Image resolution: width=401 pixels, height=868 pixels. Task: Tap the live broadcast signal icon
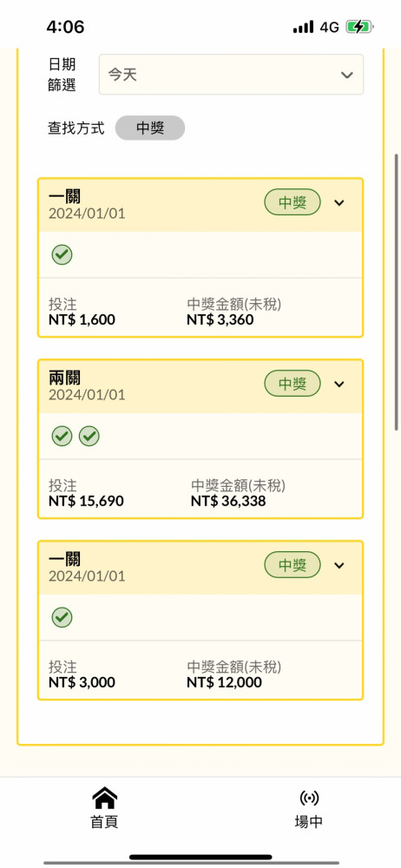tap(309, 798)
